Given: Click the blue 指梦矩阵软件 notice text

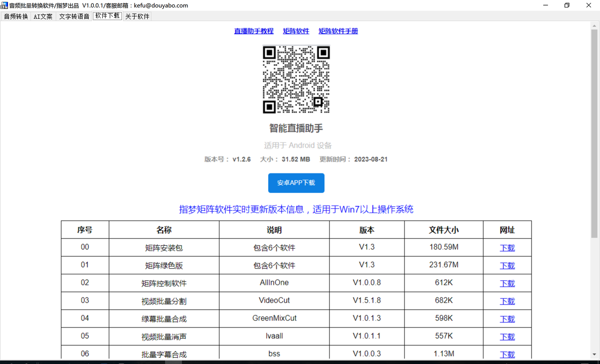Looking at the screenshot, I should point(296,209).
